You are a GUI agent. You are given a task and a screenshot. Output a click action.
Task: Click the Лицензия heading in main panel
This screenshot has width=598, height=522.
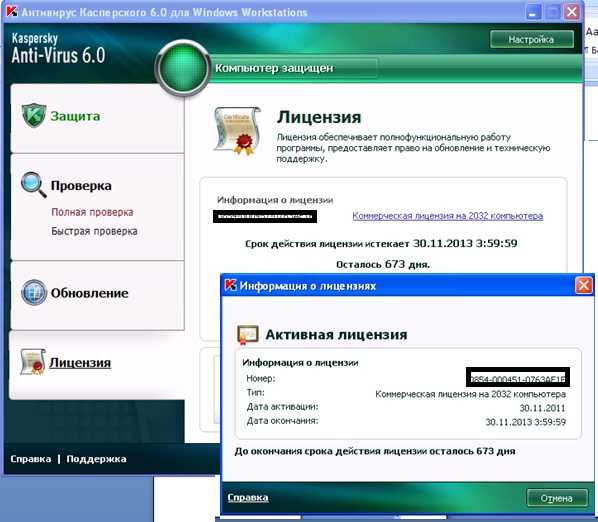319,117
